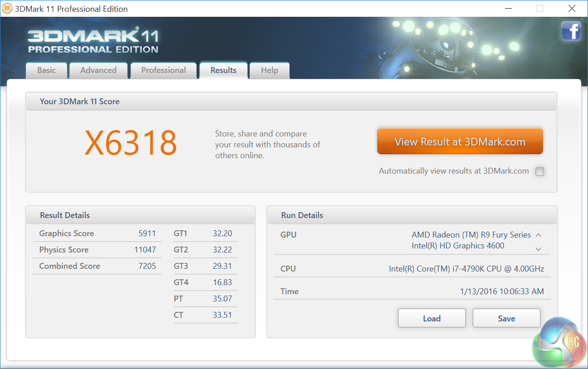Click the CT result 33.51
The height and width of the screenshot is (369, 588).
[x=222, y=315]
